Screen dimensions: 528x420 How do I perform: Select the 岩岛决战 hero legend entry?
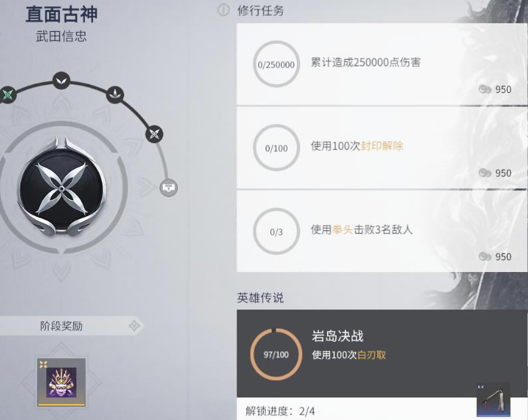tap(382, 354)
